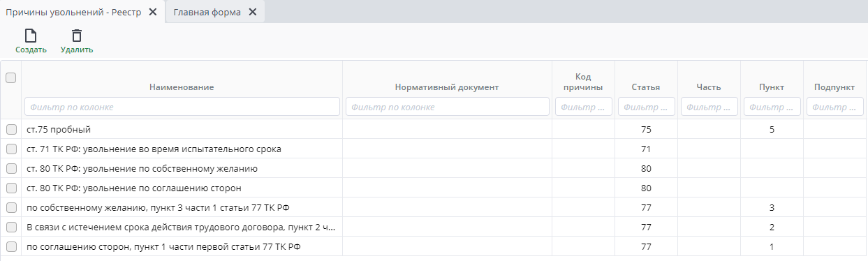The image size is (868, 261).
Task: Sort by the Часть column header
Action: click(709, 87)
